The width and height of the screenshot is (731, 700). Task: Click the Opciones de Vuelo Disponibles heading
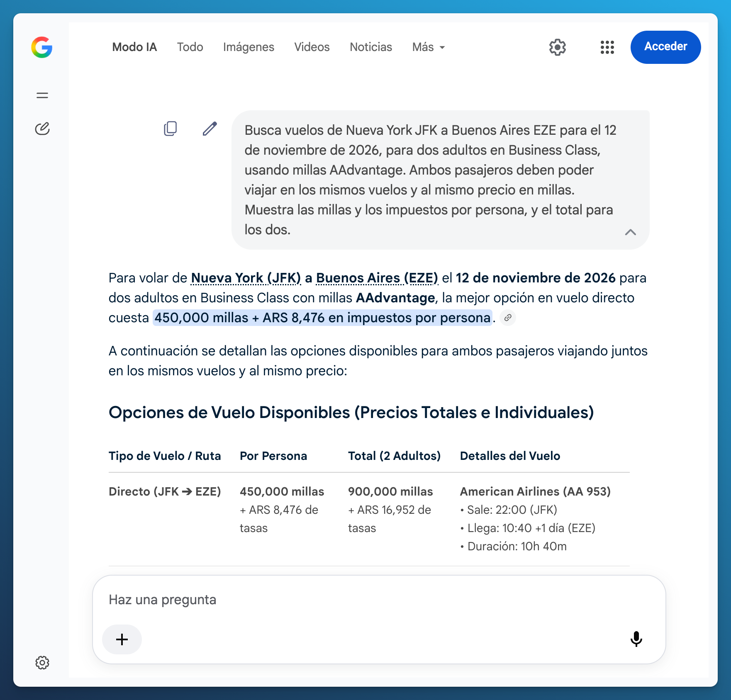[x=351, y=412]
